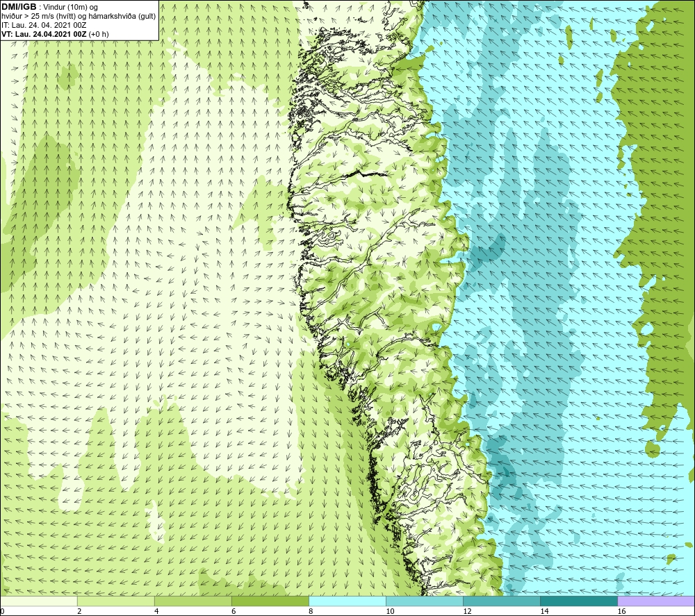Screen dimensions: 695x616
Task: Click the 14–16 m/s dark teal swatch
Action: coord(579,601)
